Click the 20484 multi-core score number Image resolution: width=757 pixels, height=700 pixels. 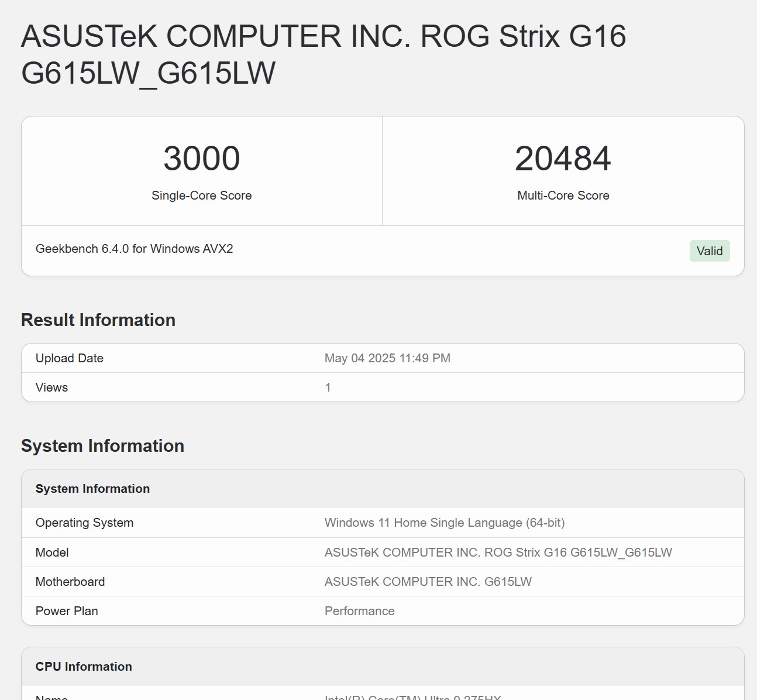click(563, 159)
